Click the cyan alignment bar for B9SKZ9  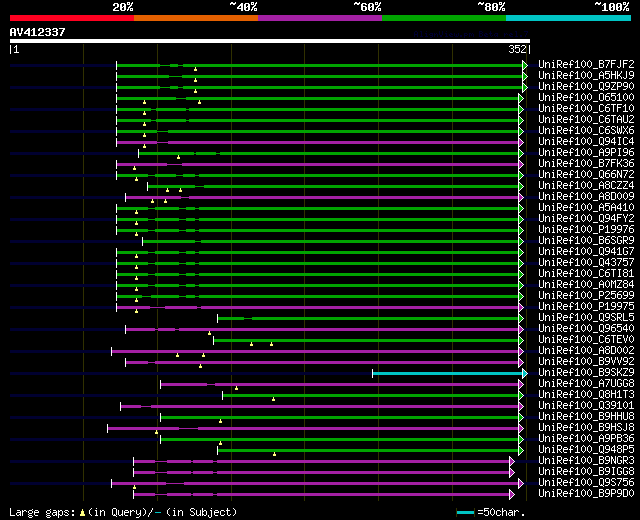coord(447,373)
